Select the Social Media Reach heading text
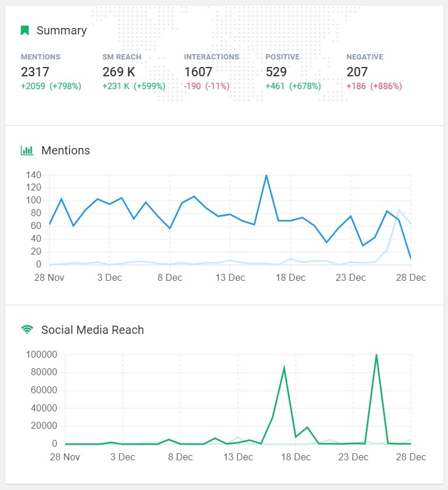Viewport: 448px width, 490px height. (92, 330)
